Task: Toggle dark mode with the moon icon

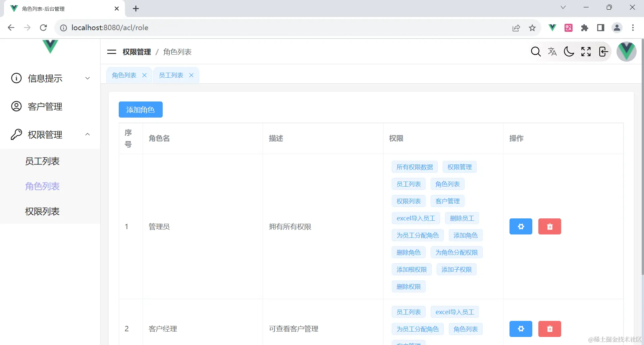Action: (x=569, y=52)
